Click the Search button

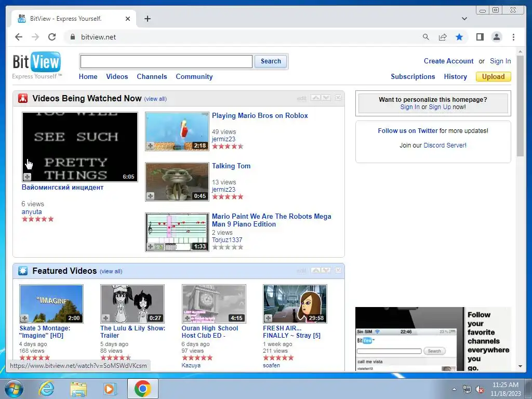click(271, 61)
